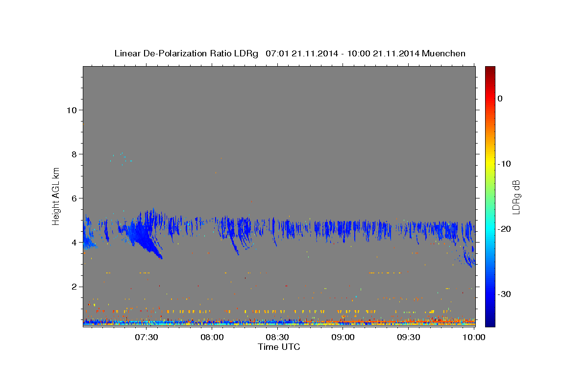This screenshot has width=588, height=392.
Task: Click the colorbar value "-30"
Action: (505, 294)
